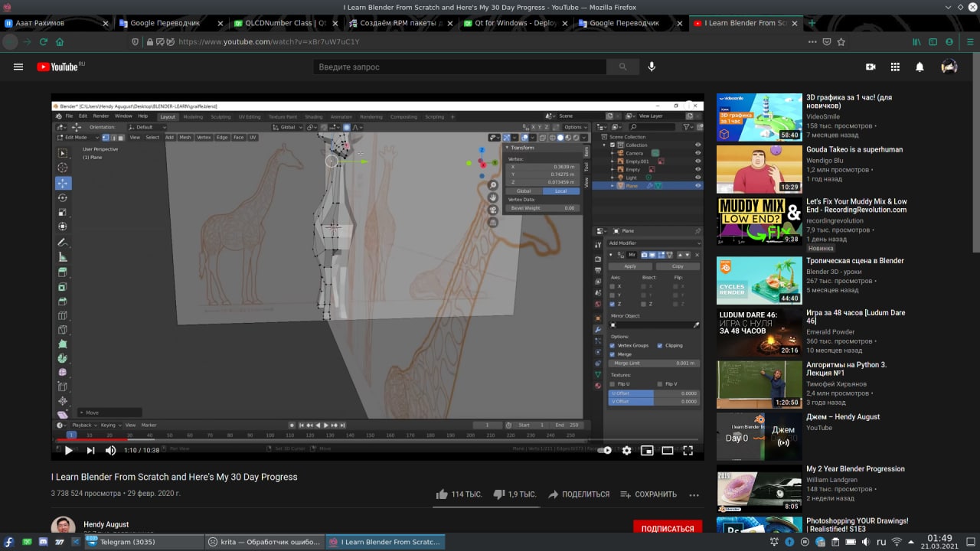This screenshot has width=980, height=551.
Task: Dislike the video with 1,9 ТЫС.
Action: click(x=515, y=494)
